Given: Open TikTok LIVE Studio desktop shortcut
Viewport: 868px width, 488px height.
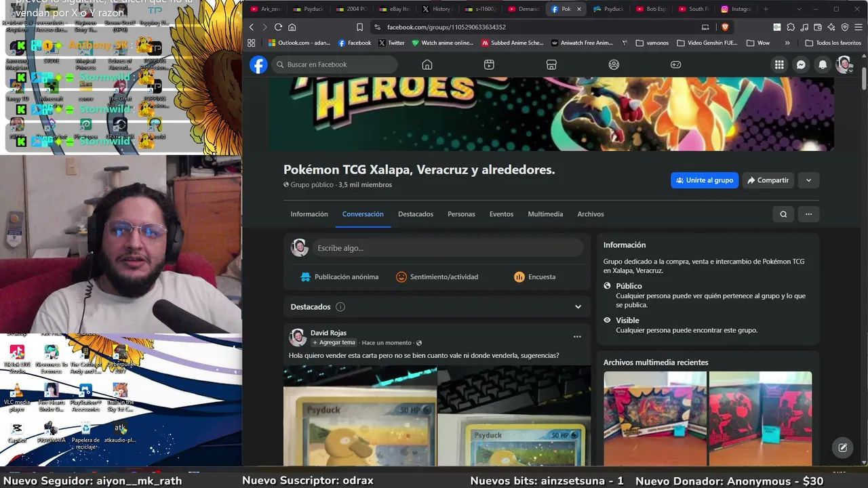Looking at the screenshot, I should tap(17, 360).
